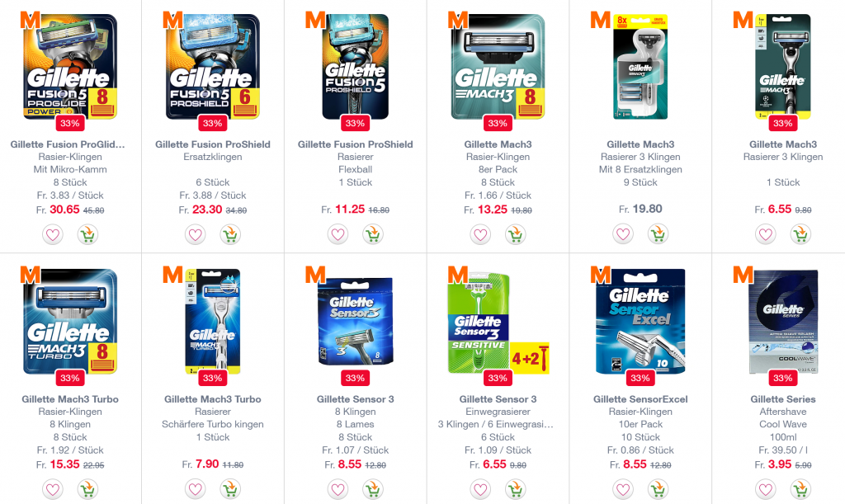The width and height of the screenshot is (845, 504).
Task: Add Gillette Sensor 3 8 Klingen to cart
Action: coord(373,489)
